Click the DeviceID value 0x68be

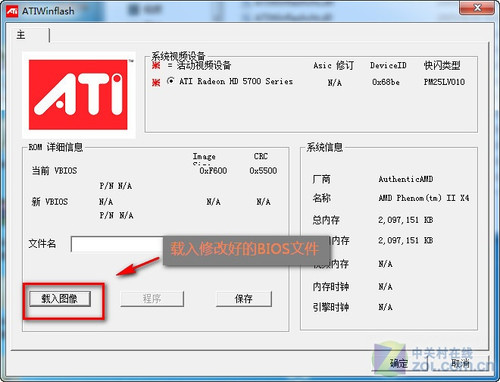coord(386,82)
